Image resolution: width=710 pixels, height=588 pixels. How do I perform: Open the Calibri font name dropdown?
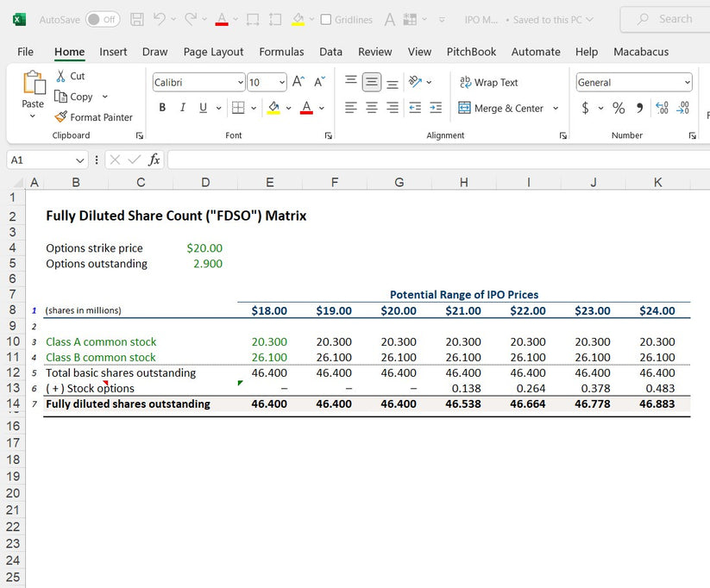pos(239,81)
